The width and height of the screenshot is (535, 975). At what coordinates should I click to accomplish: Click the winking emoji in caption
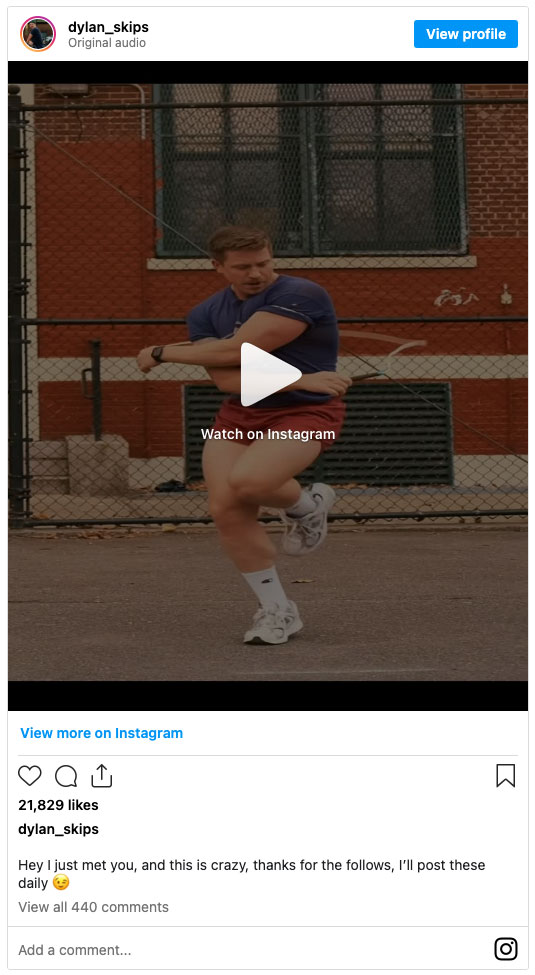60,883
